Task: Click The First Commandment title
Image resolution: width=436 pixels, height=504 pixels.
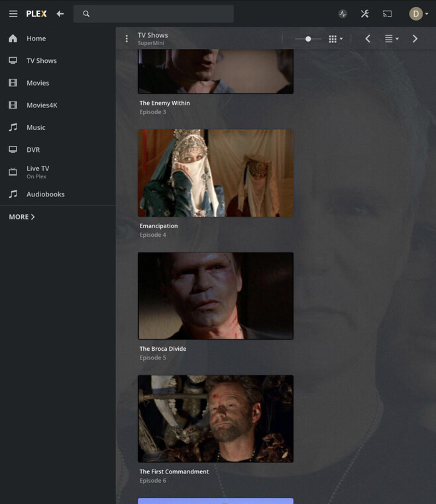Action: (174, 472)
